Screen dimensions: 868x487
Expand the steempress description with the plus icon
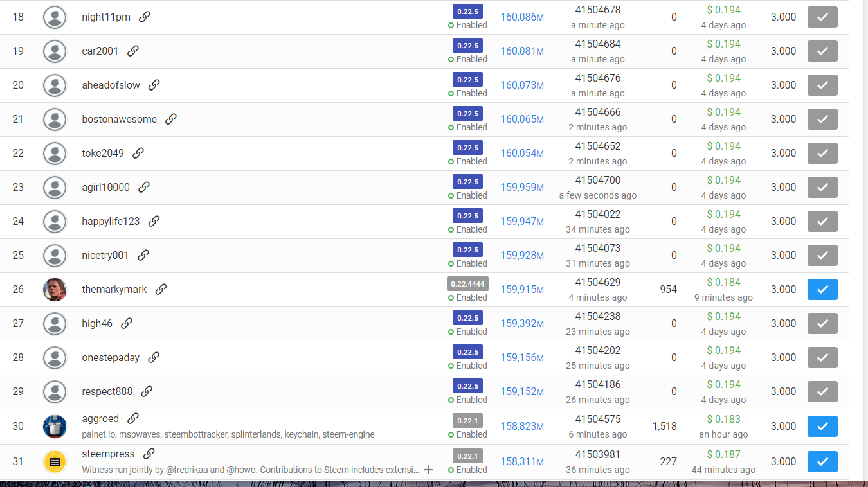pyautogui.click(x=429, y=470)
